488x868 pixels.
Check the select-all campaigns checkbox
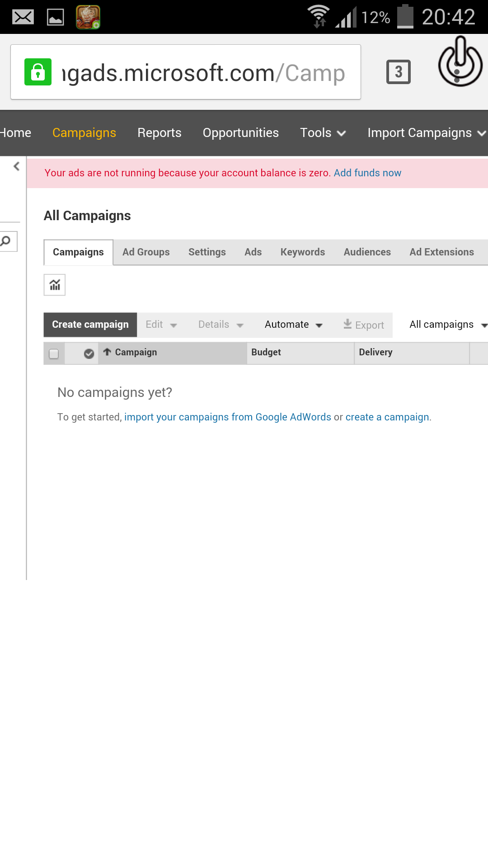point(54,354)
